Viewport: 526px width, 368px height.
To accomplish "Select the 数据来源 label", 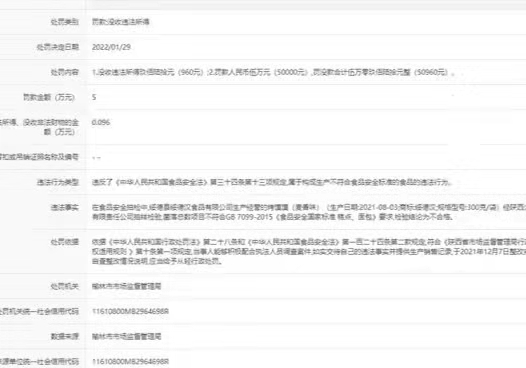I will point(65,336).
